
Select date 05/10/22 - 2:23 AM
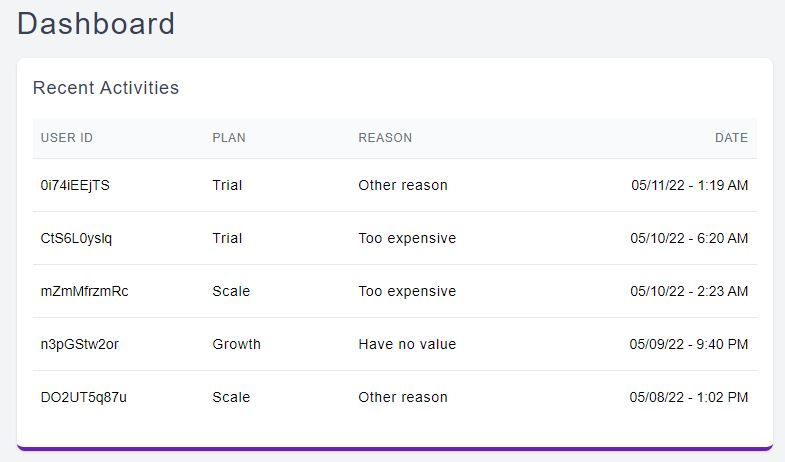click(x=689, y=291)
